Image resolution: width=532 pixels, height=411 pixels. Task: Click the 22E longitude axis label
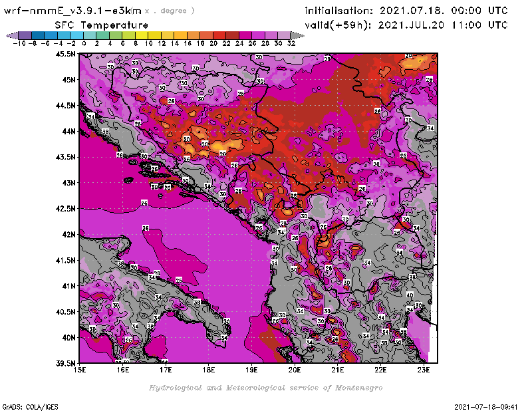coord(380,370)
